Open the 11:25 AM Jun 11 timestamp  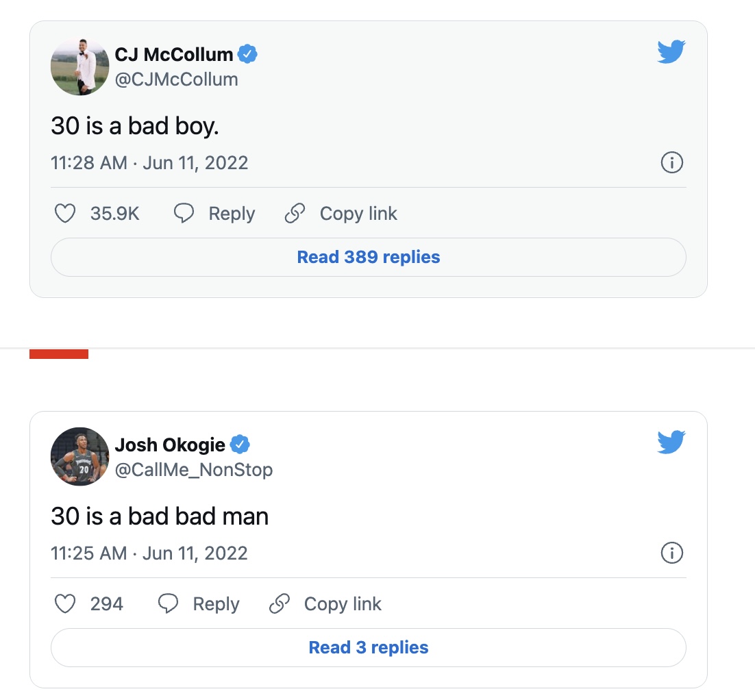click(x=149, y=553)
